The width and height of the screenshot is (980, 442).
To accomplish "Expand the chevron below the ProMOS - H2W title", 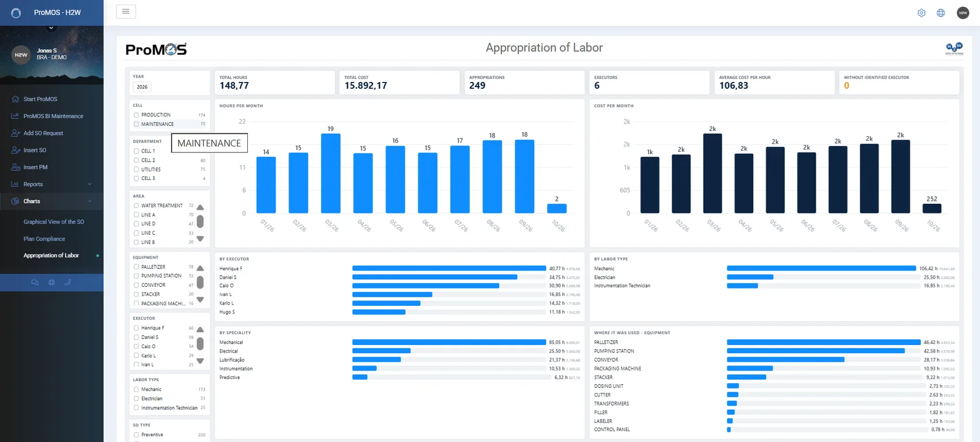I will tap(51, 28).
